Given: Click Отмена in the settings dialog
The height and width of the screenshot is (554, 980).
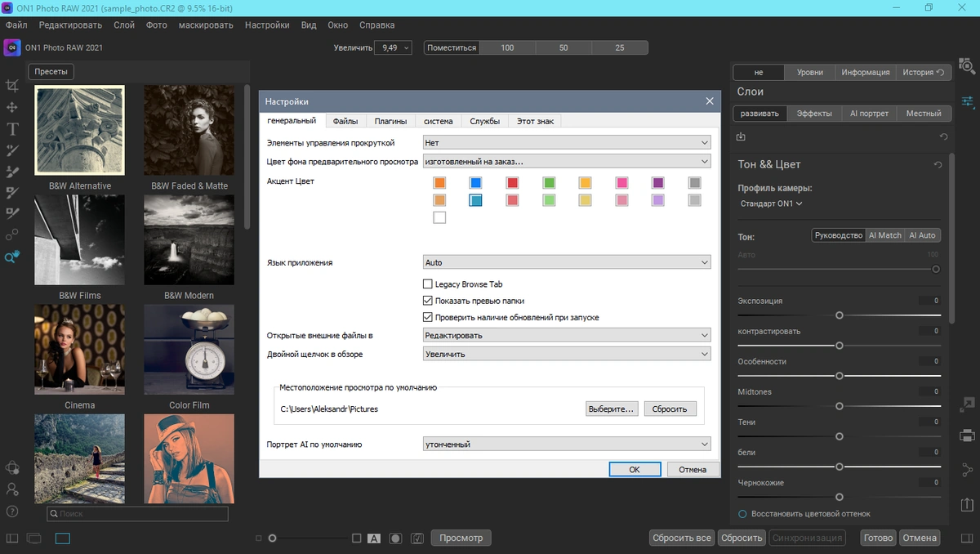Looking at the screenshot, I should click(693, 470).
